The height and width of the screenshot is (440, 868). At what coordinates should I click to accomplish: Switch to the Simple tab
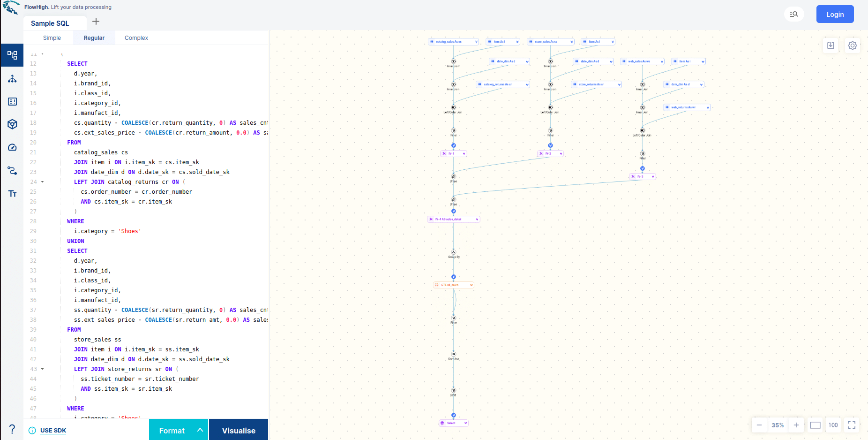point(52,38)
